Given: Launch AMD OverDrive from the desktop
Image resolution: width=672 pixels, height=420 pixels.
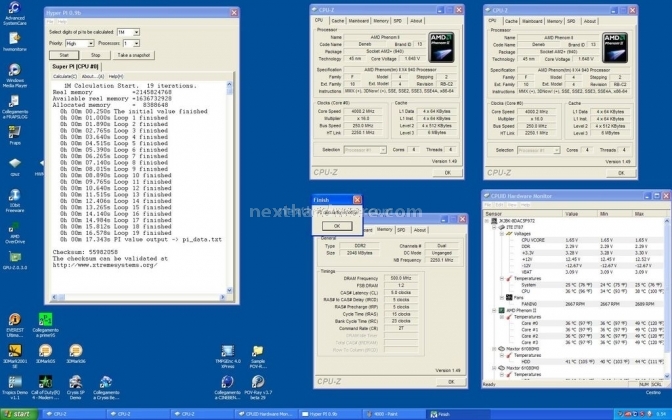Looking at the screenshot, I should [15, 232].
